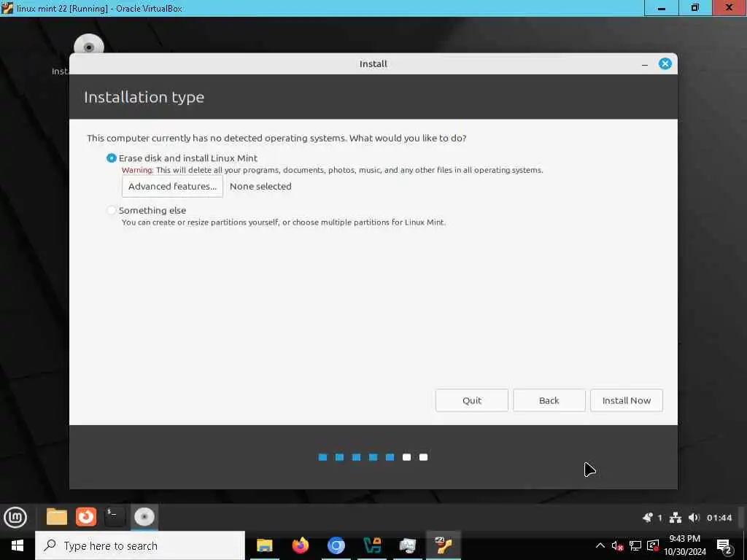Image resolution: width=747 pixels, height=560 pixels.
Task: Click the Mint panel clock 01:44
Action: click(x=719, y=518)
